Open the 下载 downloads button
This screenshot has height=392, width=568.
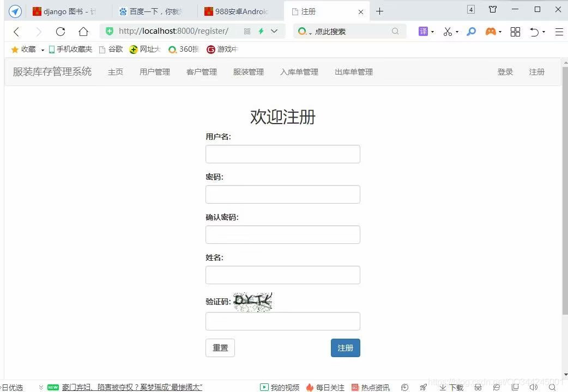451,387
